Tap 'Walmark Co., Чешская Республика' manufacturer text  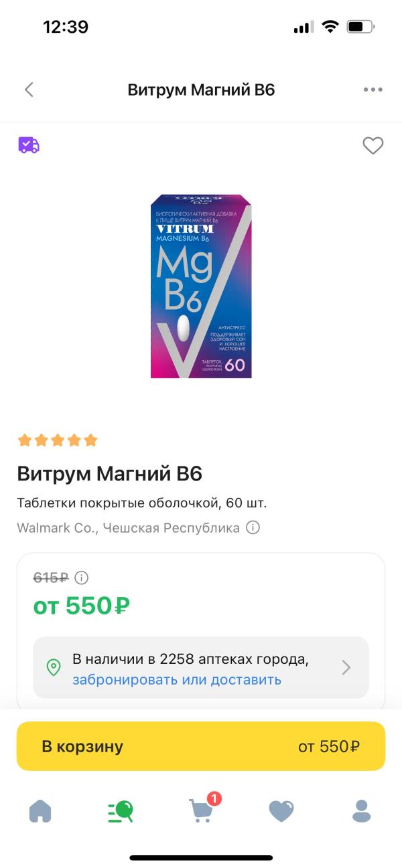click(x=128, y=527)
